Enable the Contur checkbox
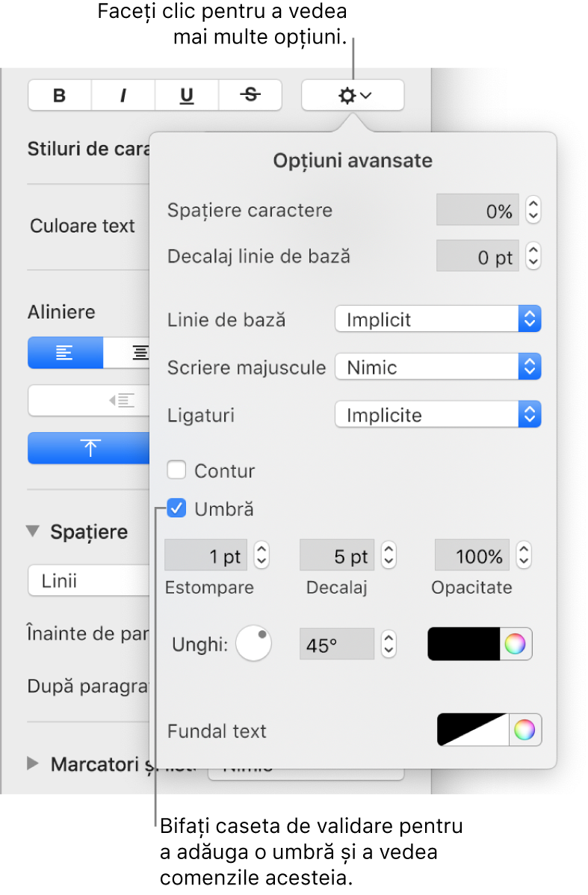 [x=177, y=471]
